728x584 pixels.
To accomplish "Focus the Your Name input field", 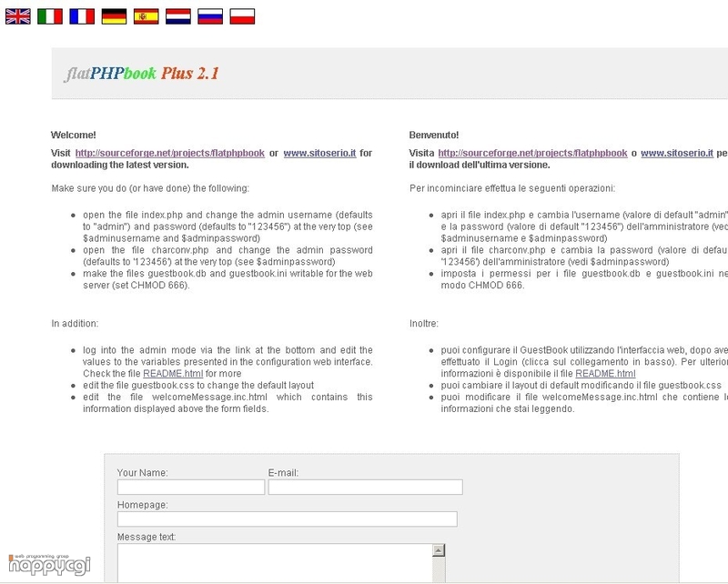I will (x=191, y=487).
